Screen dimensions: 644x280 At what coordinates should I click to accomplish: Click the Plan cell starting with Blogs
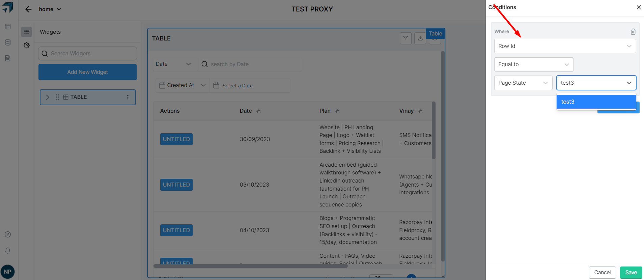coord(348,230)
